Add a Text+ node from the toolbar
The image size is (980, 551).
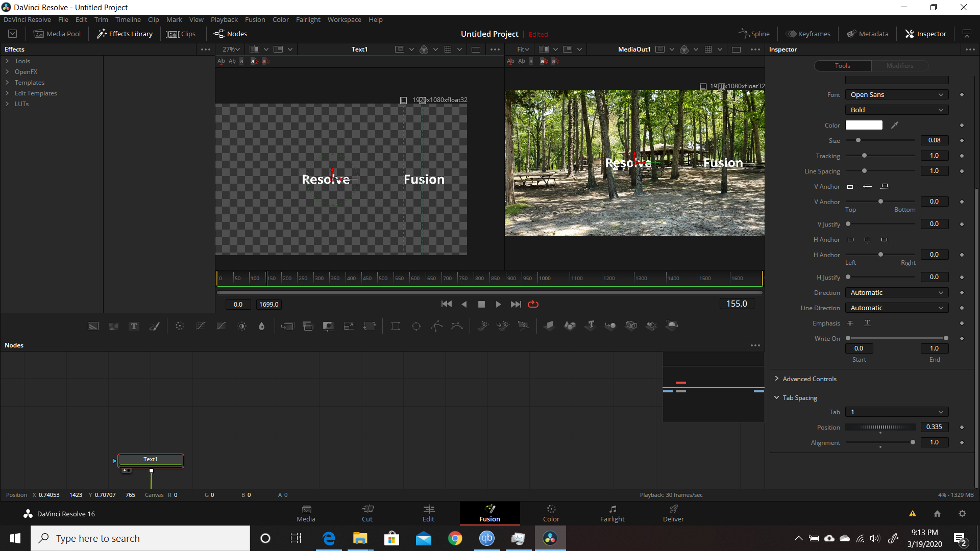click(x=134, y=326)
